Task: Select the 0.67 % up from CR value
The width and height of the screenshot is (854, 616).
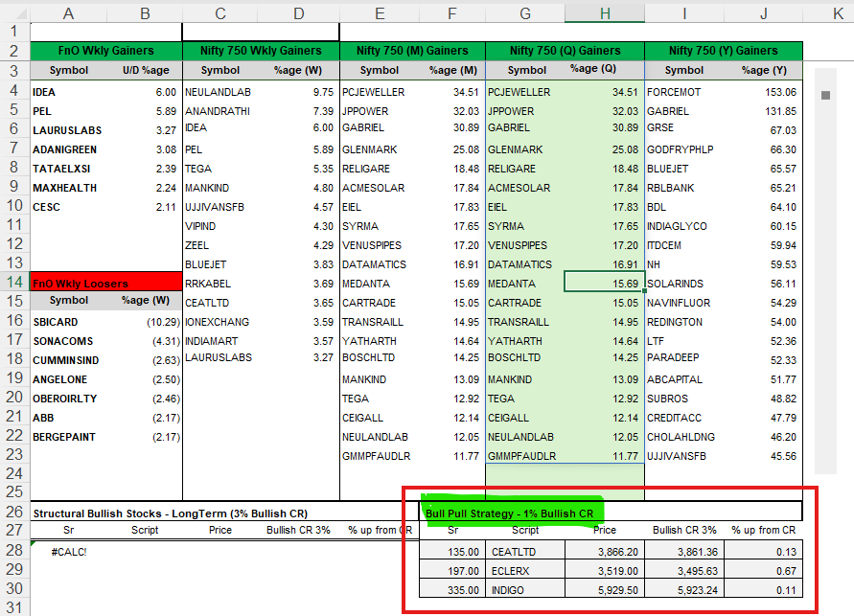Action: point(764,571)
